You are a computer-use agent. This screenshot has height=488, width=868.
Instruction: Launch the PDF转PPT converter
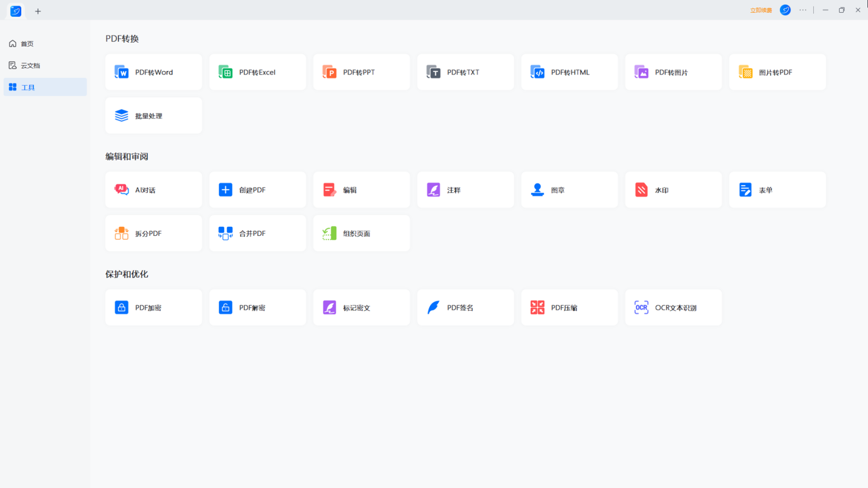point(362,72)
